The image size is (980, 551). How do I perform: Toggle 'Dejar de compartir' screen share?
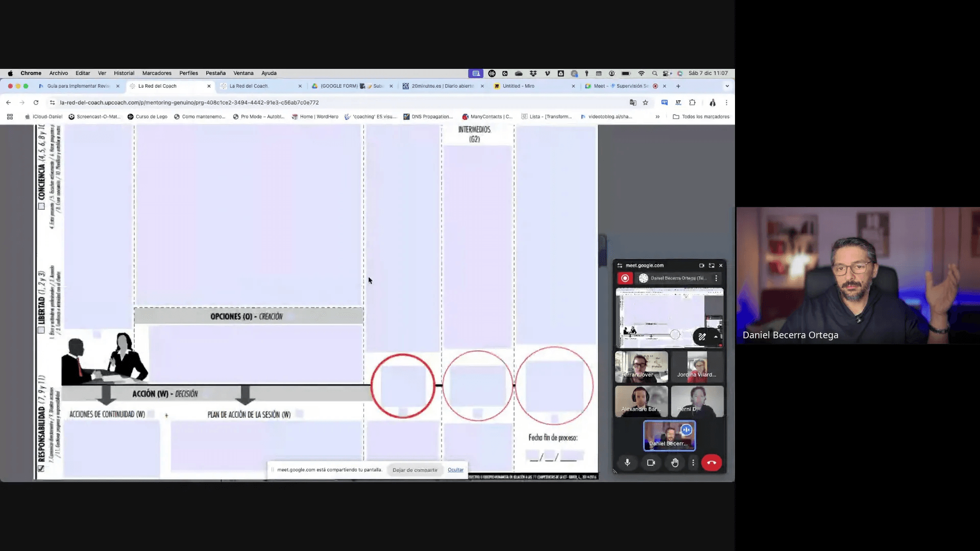(x=414, y=469)
